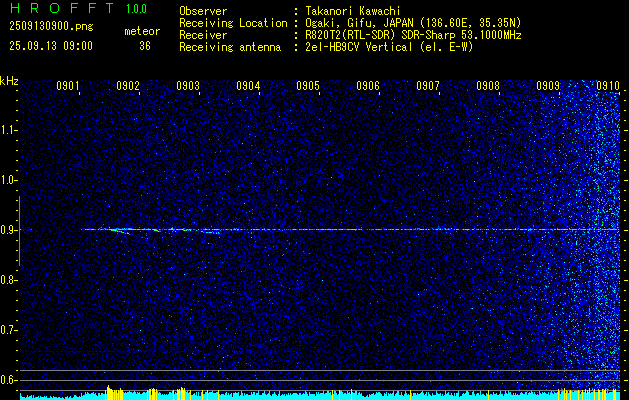Select the version number 1.0.0

pyautogui.click(x=136, y=8)
